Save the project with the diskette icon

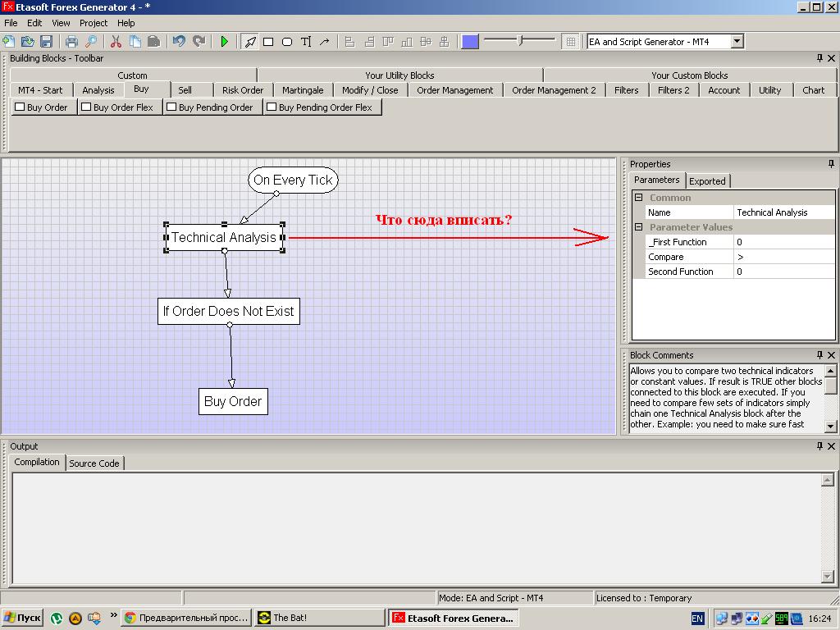click(x=46, y=41)
